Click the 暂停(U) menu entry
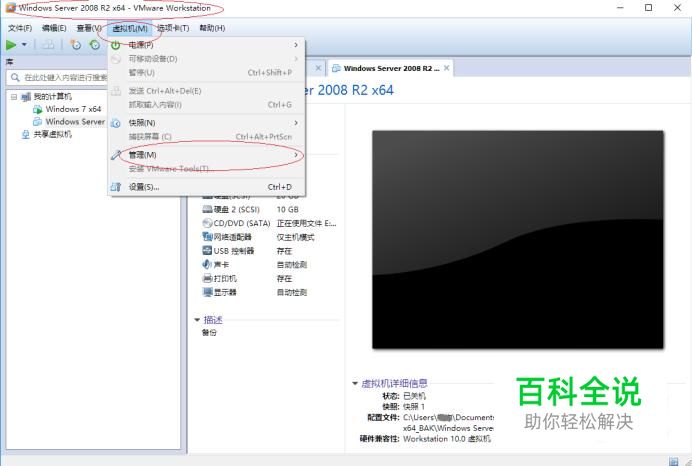692x466 pixels. 206,72
